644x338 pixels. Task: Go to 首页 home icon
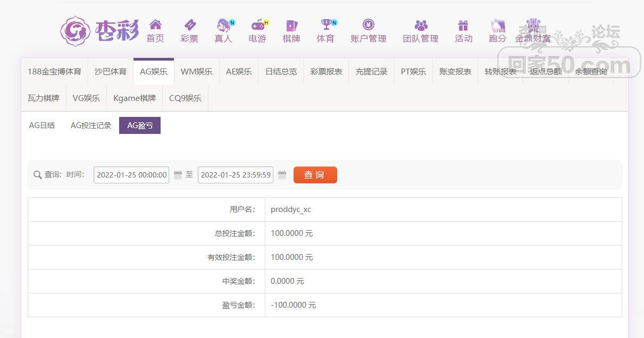pos(155,24)
